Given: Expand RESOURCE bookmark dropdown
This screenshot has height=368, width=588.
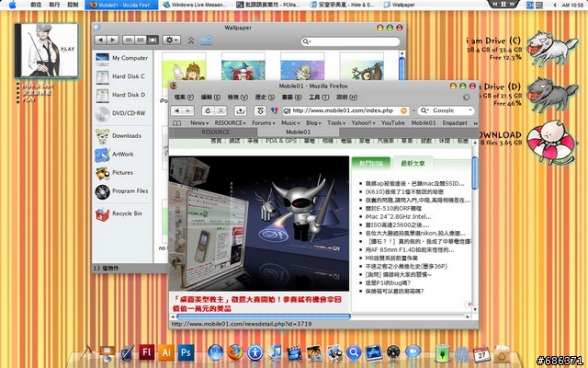Looking at the screenshot, I should point(231,123).
